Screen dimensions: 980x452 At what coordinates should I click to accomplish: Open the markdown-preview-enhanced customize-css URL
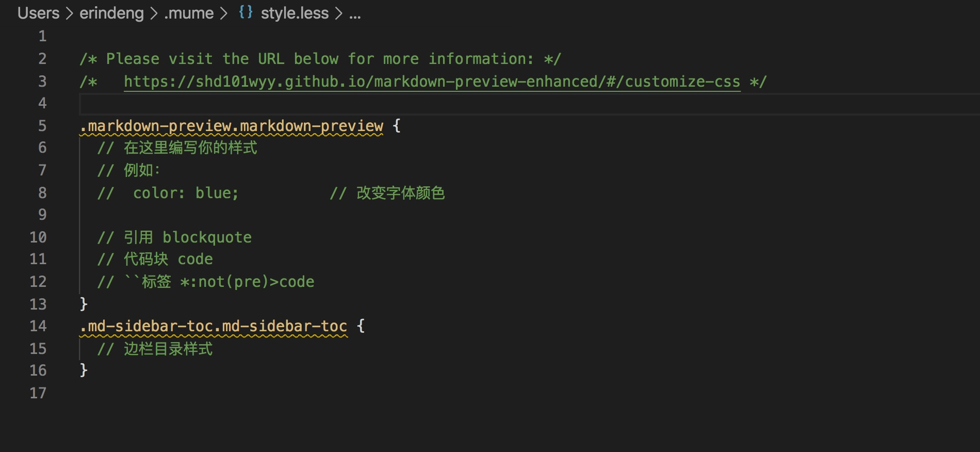click(432, 82)
